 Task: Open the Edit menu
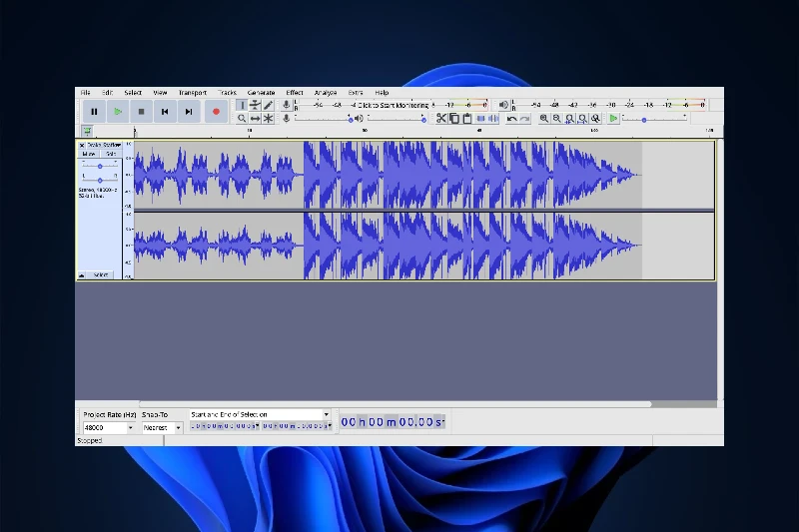[x=107, y=93]
